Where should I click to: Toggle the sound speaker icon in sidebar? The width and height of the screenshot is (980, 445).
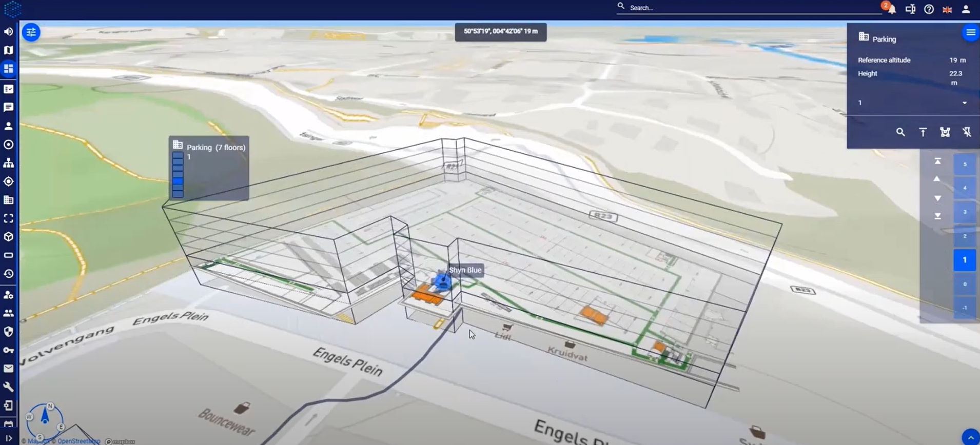(x=9, y=32)
